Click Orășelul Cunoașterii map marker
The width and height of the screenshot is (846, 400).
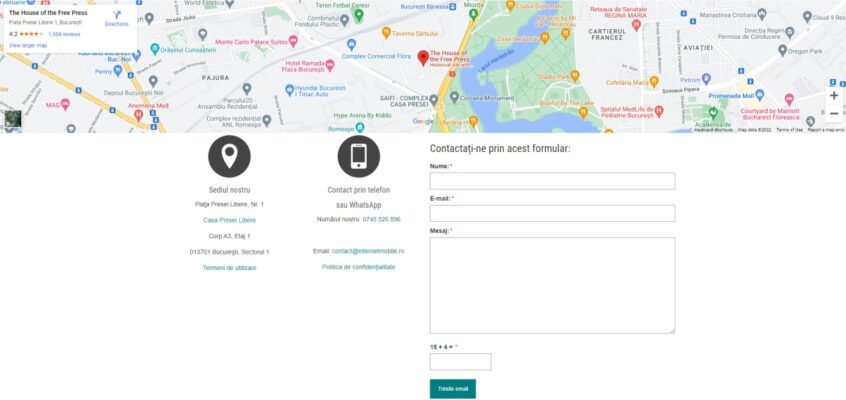tap(155, 49)
